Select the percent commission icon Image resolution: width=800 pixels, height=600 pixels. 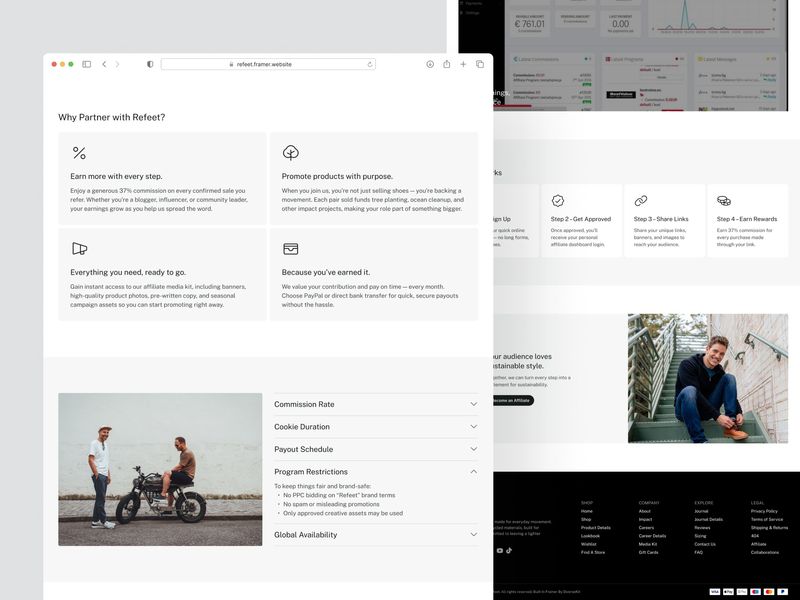pyautogui.click(x=80, y=153)
